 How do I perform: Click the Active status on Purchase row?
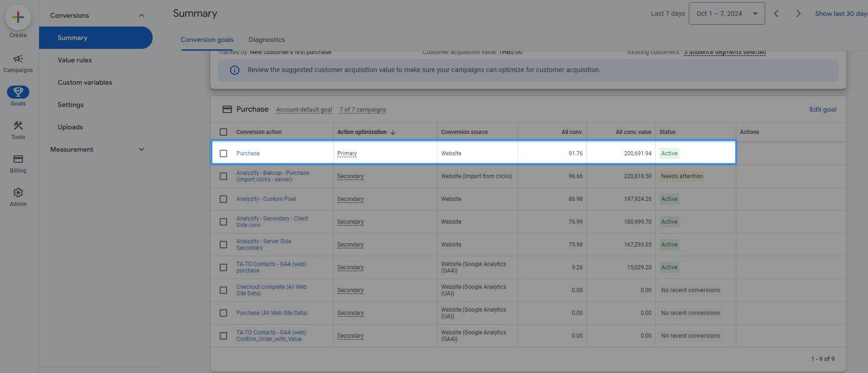[x=669, y=153]
